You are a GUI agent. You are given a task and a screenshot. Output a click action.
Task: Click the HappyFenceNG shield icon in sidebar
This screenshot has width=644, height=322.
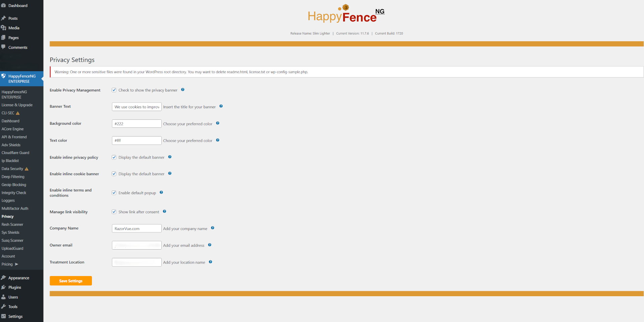point(3,76)
